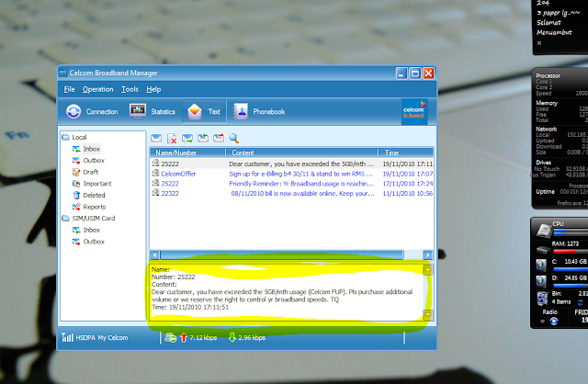Select the 25222 Friendly Reminder message
Image resolution: width=588 pixels, height=384 pixels.
[x=292, y=184]
